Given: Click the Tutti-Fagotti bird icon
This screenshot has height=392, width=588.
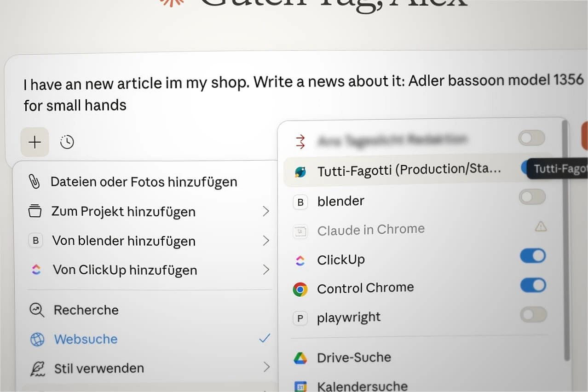Looking at the screenshot, I should coord(300,172).
